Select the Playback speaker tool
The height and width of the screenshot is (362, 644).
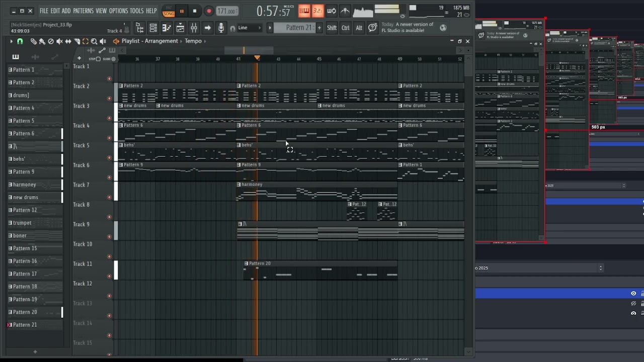tap(103, 41)
